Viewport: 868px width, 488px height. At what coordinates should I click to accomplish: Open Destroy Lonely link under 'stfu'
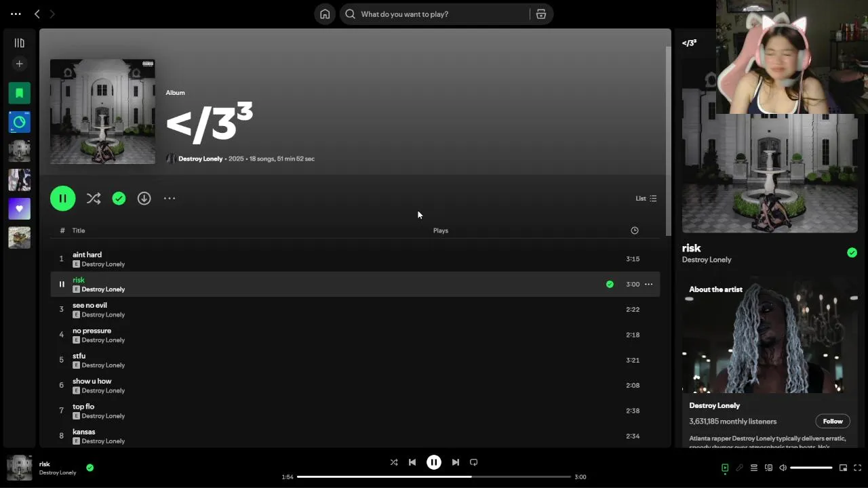pyautogui.click(x=103, y=365)
